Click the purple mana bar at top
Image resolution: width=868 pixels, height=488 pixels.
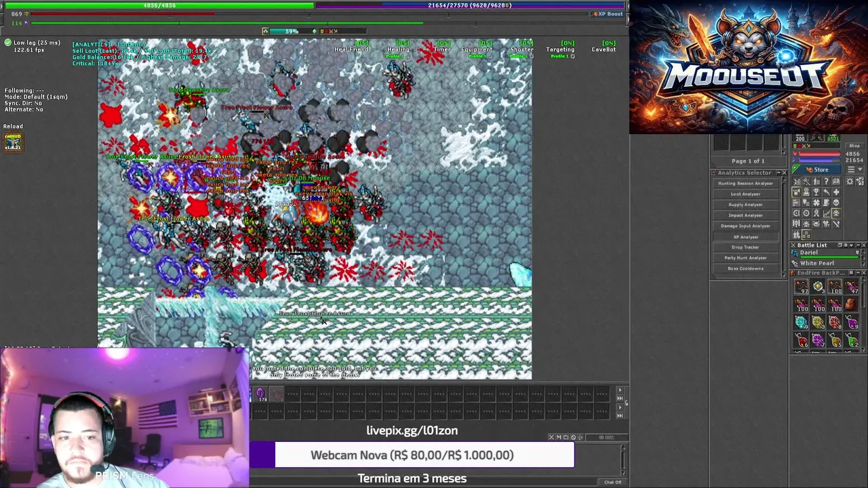470,5
